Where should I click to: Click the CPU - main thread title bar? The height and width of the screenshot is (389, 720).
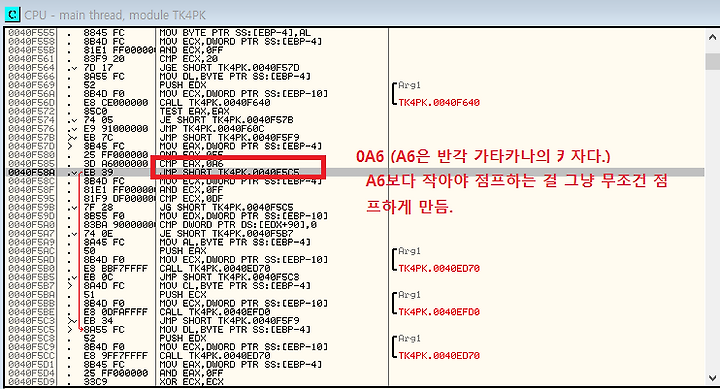(360, 15)
